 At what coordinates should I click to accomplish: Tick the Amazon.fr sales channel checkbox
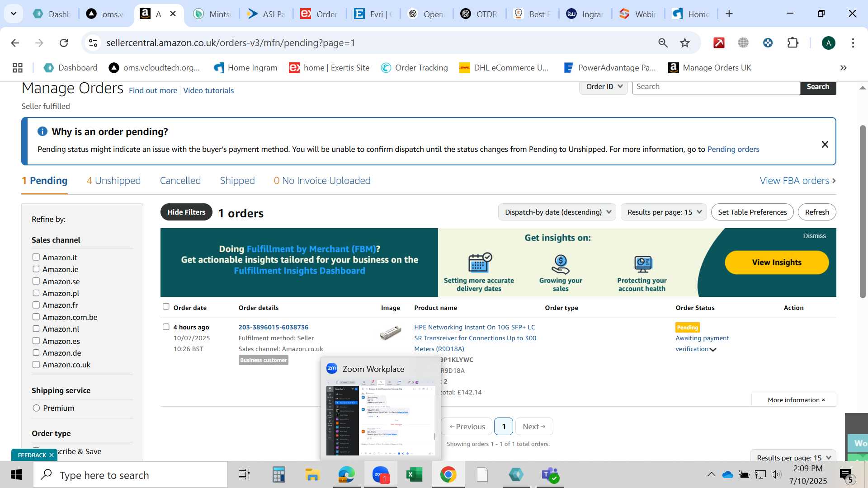(x=36, y=305)
